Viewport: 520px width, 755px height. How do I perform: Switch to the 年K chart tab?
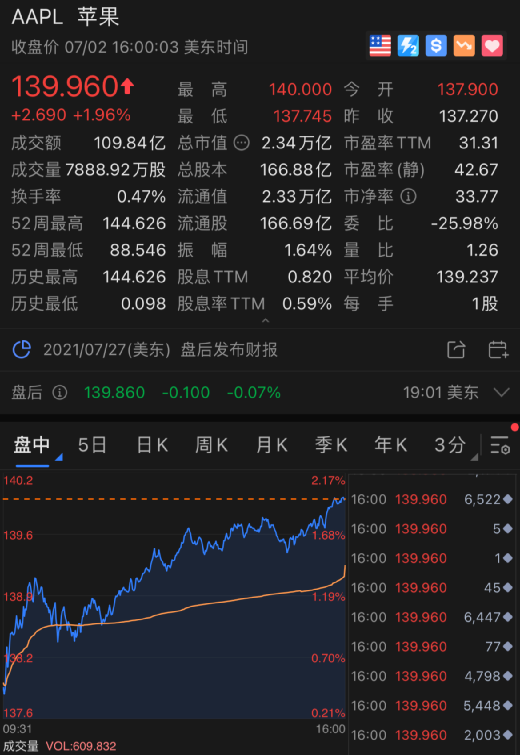coord(391,444)
